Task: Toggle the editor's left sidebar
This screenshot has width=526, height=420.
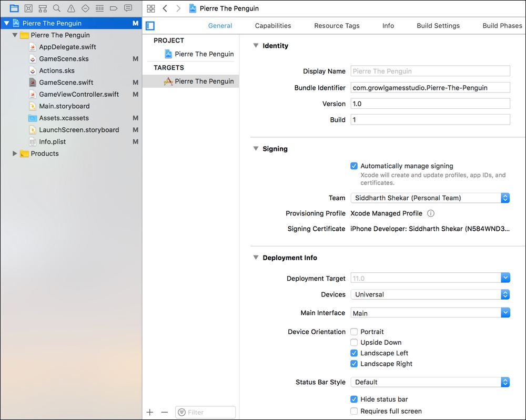Action: click(150, 25)
